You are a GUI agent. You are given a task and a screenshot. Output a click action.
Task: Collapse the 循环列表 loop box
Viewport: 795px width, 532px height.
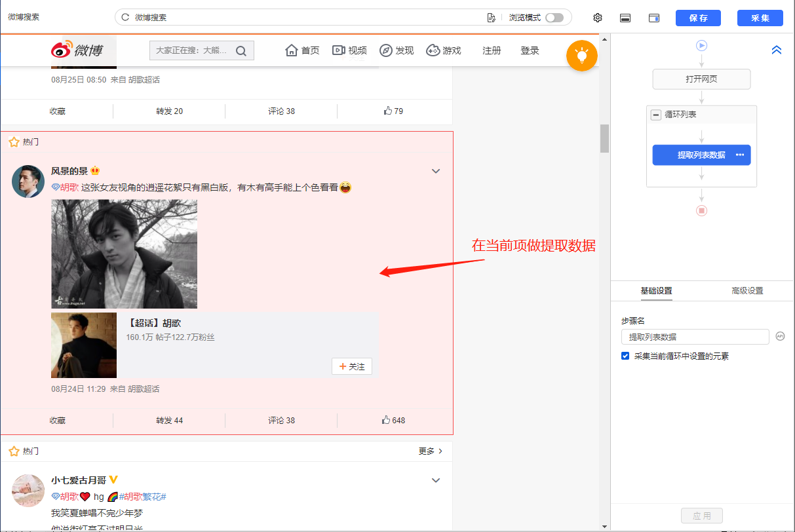pos(655,115)
